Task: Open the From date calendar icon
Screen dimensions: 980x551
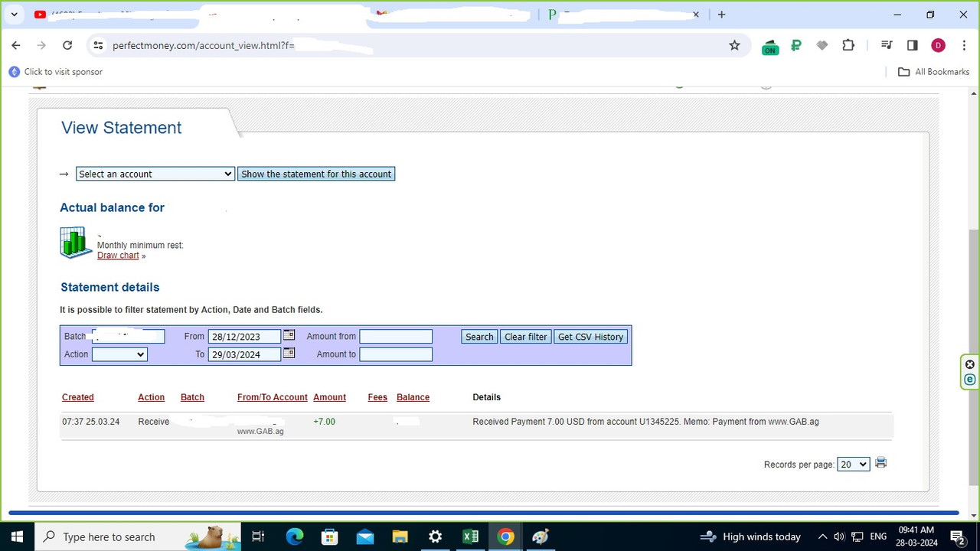Action: [x=289, y=335]
